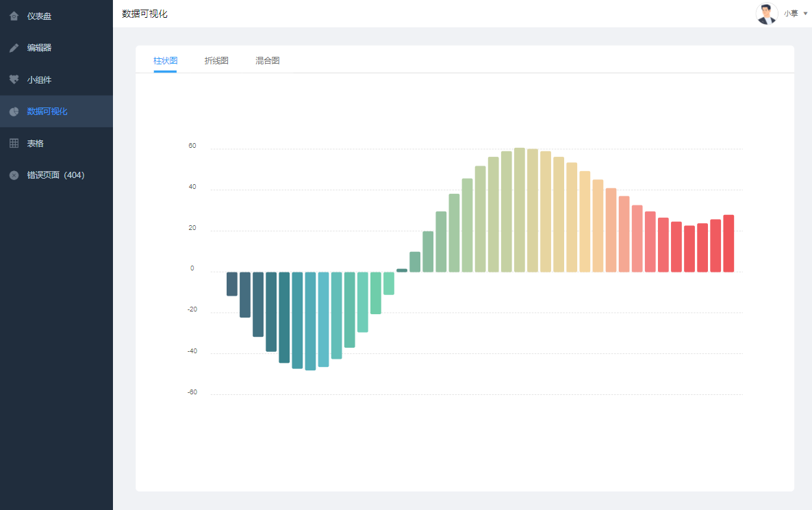The width and height of the screenshot is (812, 510).
Task: Switch to the 混合图 tab
Action: pyautogui.click(x=268, y=61)
